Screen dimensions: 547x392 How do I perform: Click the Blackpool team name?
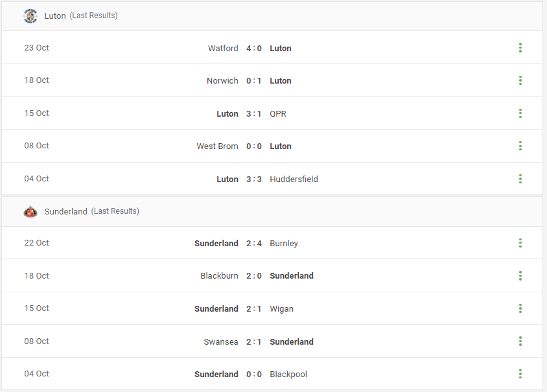point(288,375)
